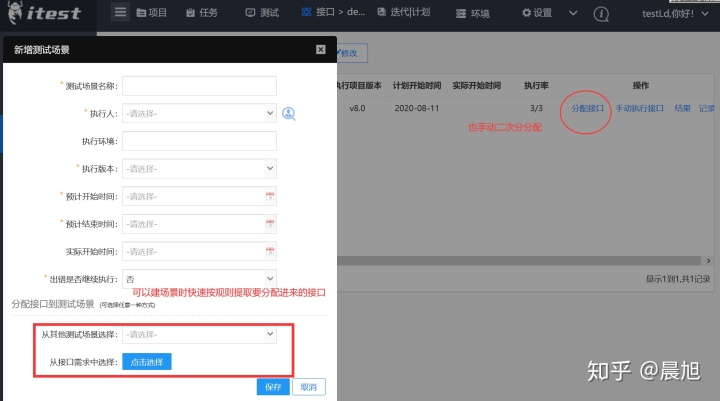Open the 环境 menu
The image size is (720, 401).
(472, 13)
